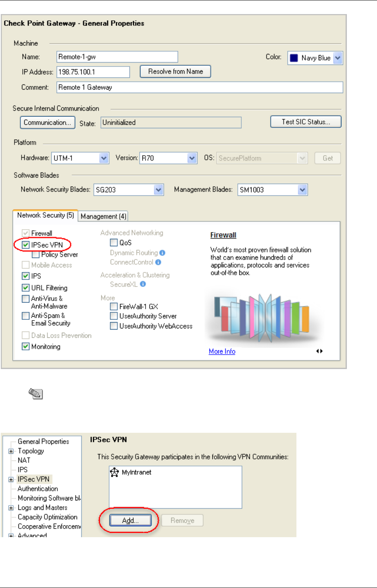This screenshot has width=377, height=588.
Task: Click the Resolve from Name button
Action: coord(175,72)
